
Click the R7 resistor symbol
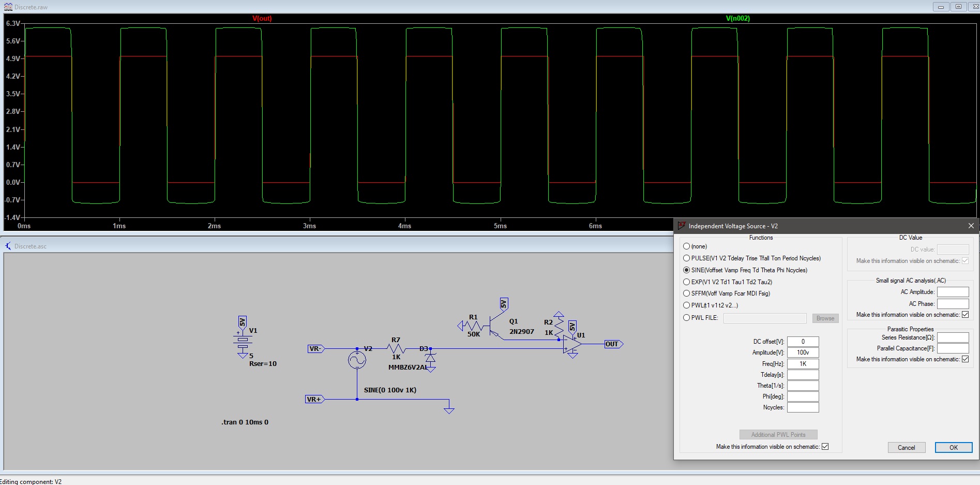(x=396, y=348)
